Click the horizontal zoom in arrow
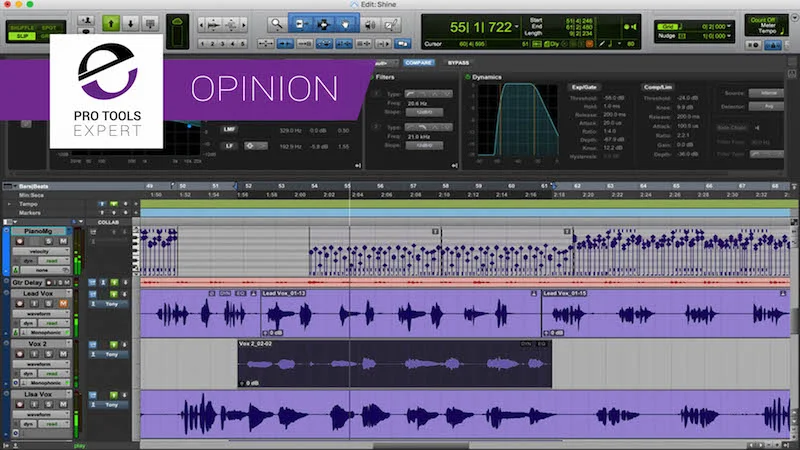The width and height of the screenshot is (800, 450). [244, 24]
